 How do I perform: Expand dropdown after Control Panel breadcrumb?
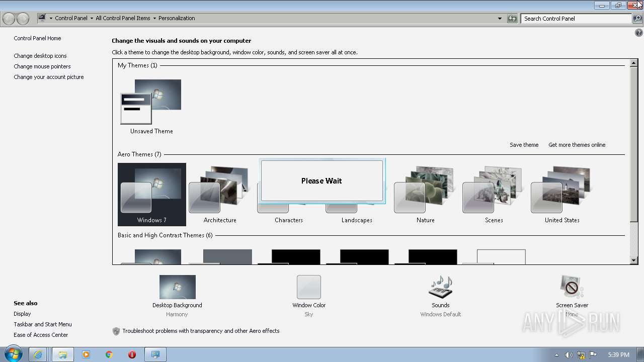point(92,18)
